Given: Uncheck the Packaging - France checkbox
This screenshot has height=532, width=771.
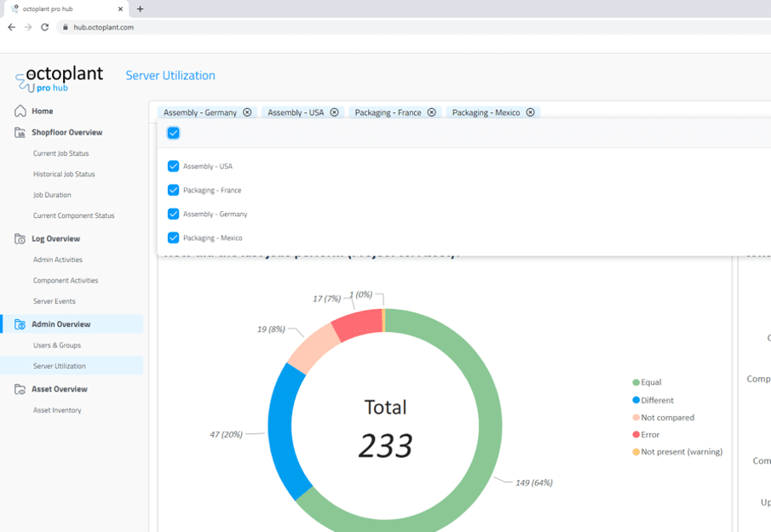Looking at the screenshot, I should click(x=173, y=191).
